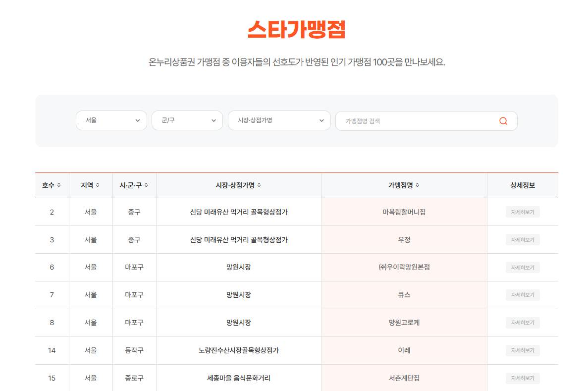Click 마포구 cell in row 6
Screen dimensions: 588x391
[x=134, y=267]
